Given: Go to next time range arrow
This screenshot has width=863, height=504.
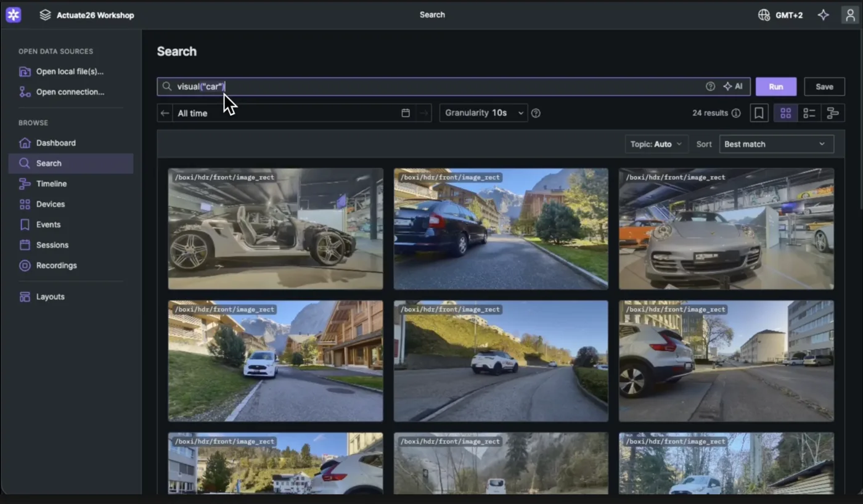Looking at the screenshot, I should (423, 113).
